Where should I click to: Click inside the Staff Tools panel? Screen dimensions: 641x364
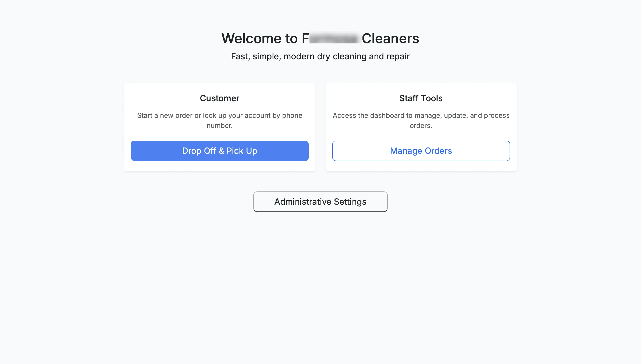[x=421, y=126]
